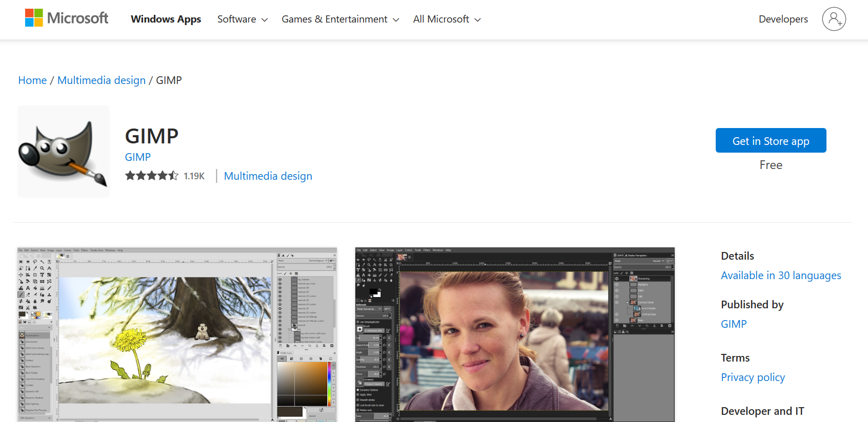Open the Games & Entertainment dropdown
Viewport: 868px width, 422px height.
340,19
